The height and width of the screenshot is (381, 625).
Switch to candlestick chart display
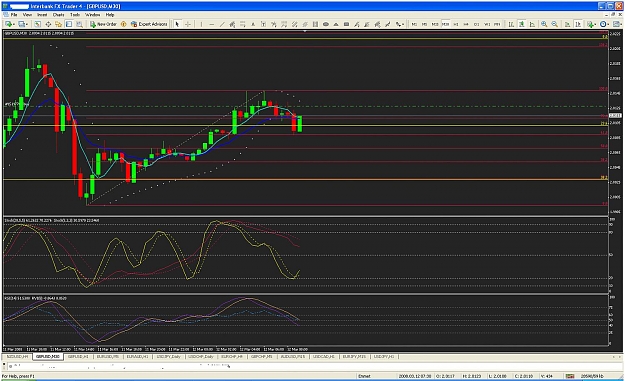click(521, 24)
